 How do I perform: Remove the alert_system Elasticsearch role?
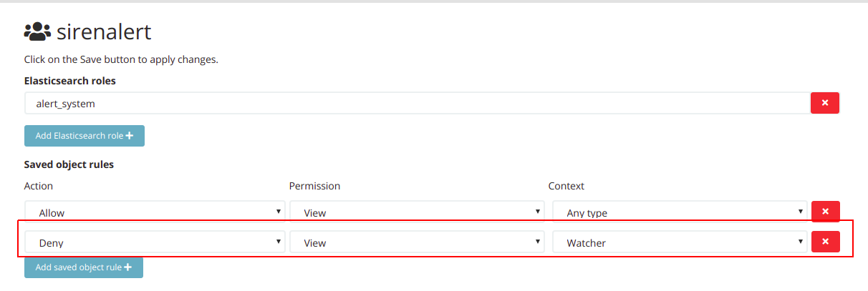tap(824, 103)
